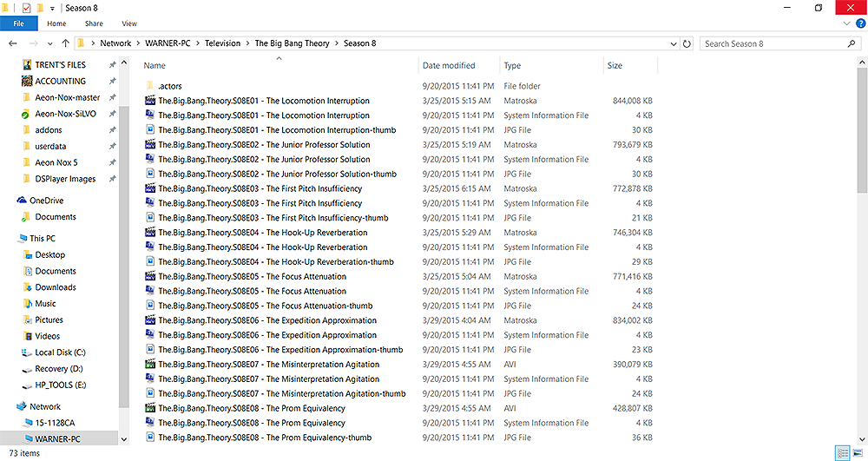The image size is (868, 461).
Task: Open the File menu tab
Action: coord(19,23)
